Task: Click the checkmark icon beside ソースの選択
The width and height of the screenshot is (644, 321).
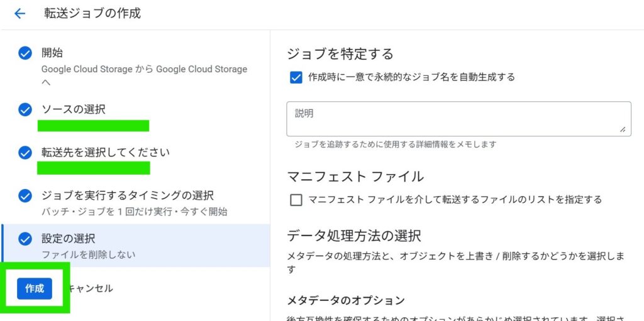Action: coord(25,110)
